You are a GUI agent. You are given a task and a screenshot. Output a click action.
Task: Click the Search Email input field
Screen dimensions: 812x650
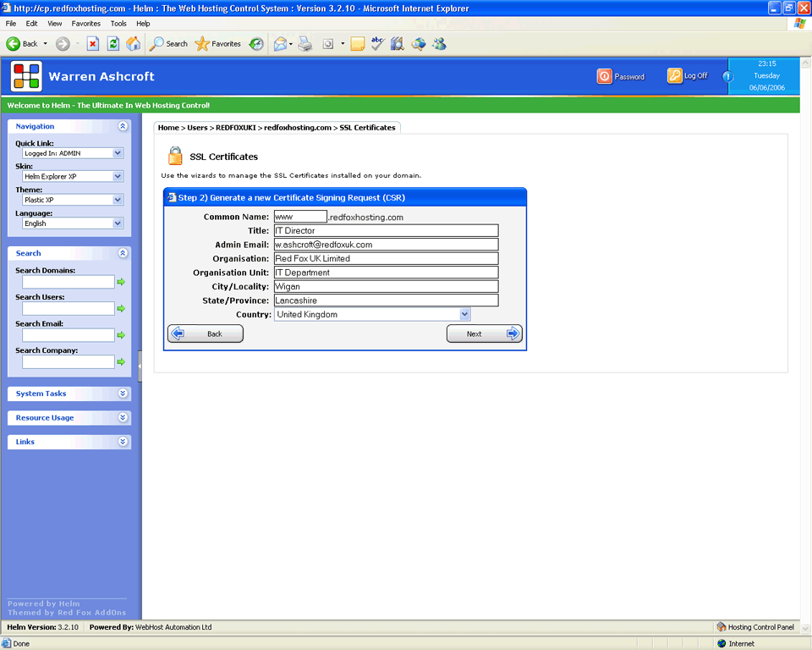pyautogui.click(x=69, y=335)
